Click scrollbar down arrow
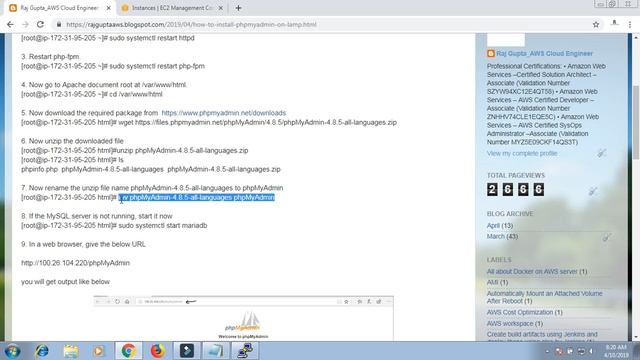Viewport: 640px width, 360px height. [636, 338]
